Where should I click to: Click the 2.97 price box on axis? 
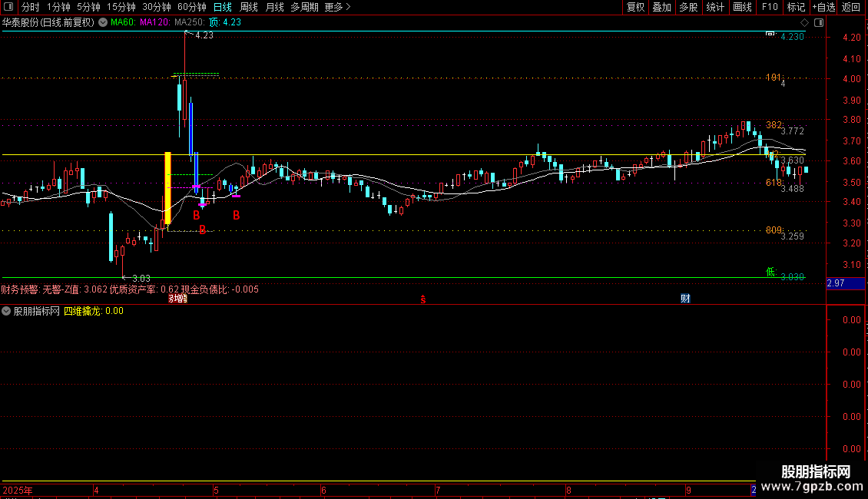[x=845, y=283]
